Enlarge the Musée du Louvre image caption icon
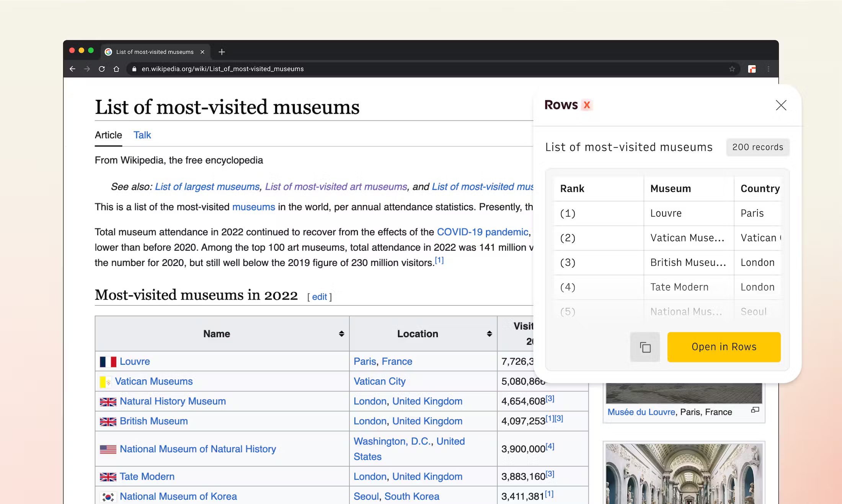Viewport: 842px width, 504px height. (x=755, y=410)
